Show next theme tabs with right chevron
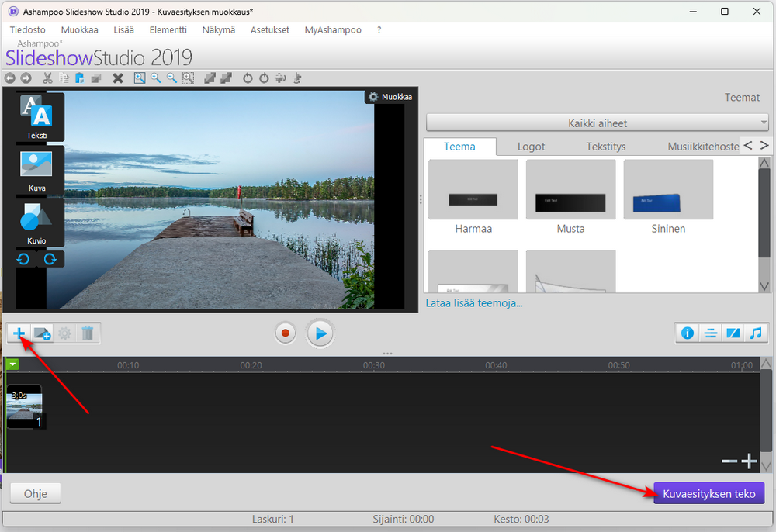Image resolution: width=776 pixels, height=532 pixels. (764, 145)
